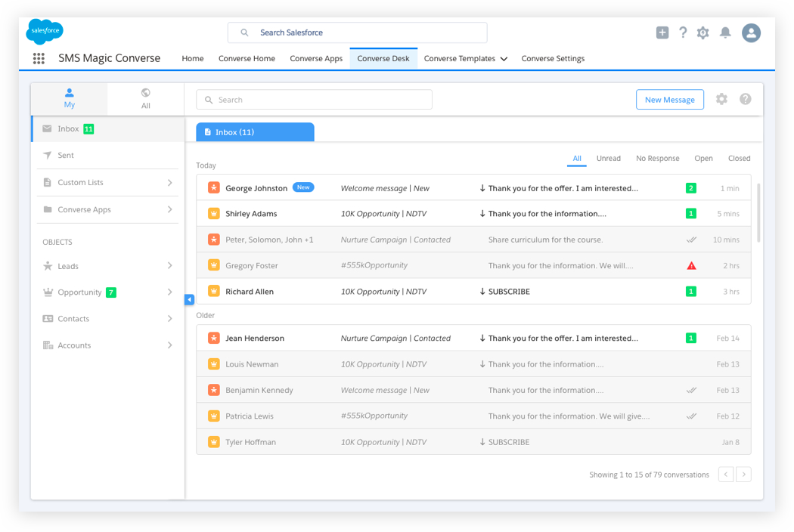
Task: Open Peter, Solomon, John +1 conversation
Action: pyautogui.click(x=473, y=240)
